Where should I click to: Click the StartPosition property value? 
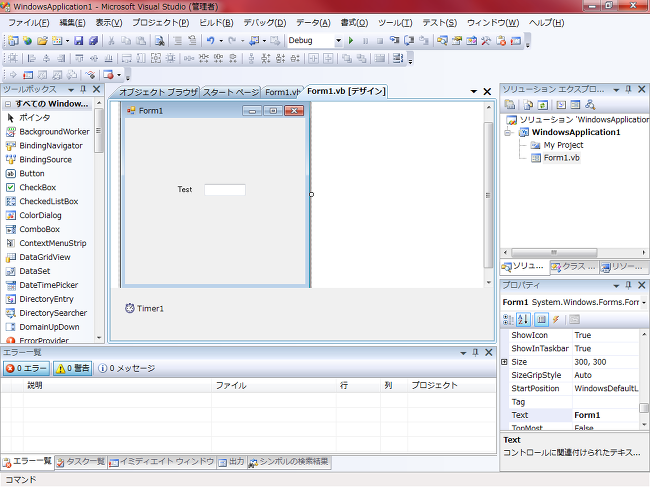coord(605,388)
